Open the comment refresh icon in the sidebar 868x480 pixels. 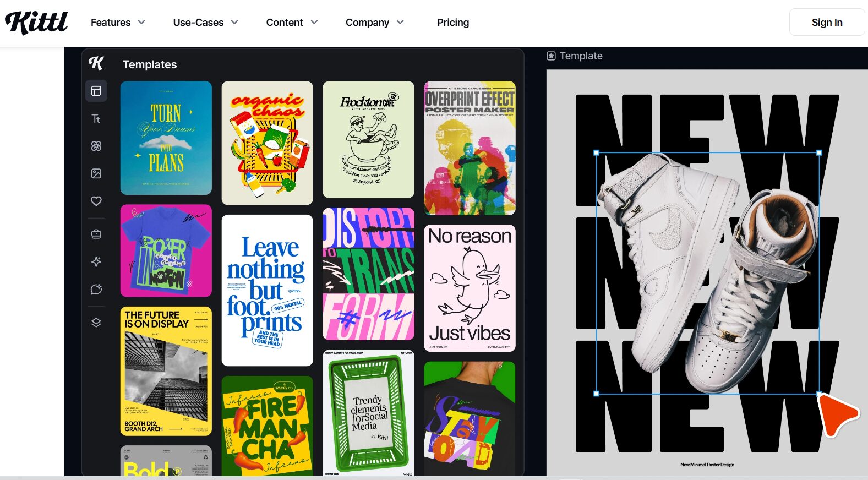96,289
